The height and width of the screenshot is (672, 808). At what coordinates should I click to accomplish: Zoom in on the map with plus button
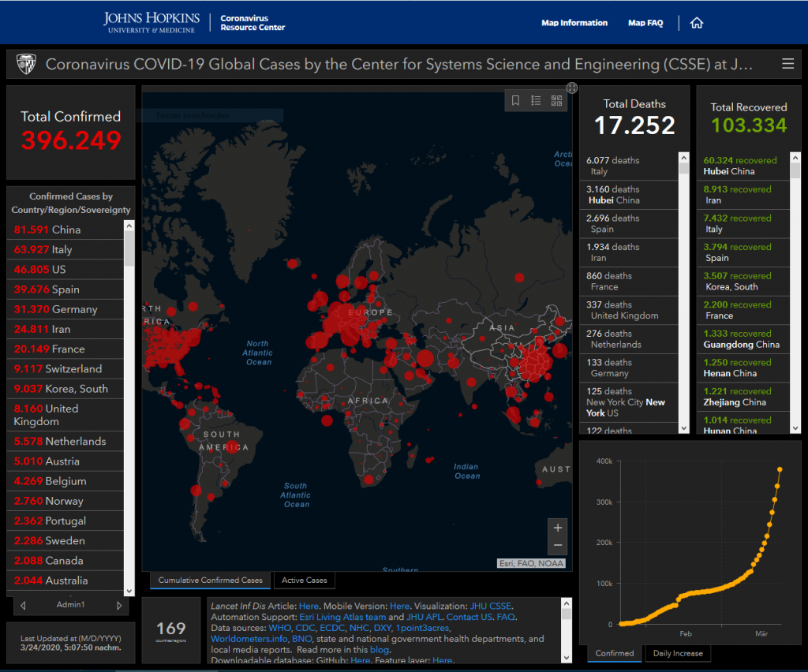point(558,528)
